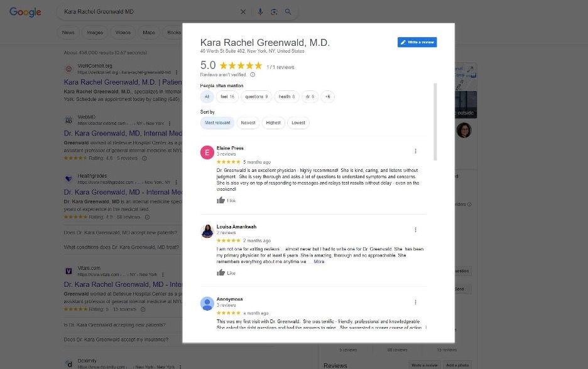This screenshot has height=369, width=588.
Task: Expand the +6 more mention topics chip
Action: (x=327, y=97)
